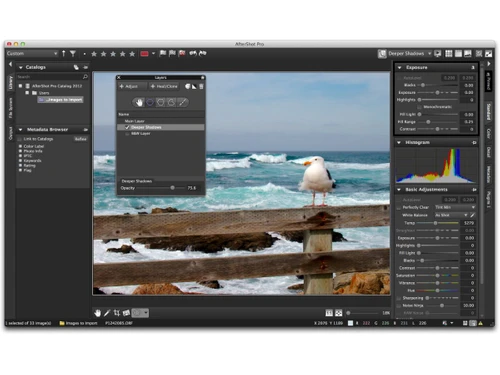Collapse the Histogram panel
Viewport: 500px width, 375px height.
click(x=399, y=143)
